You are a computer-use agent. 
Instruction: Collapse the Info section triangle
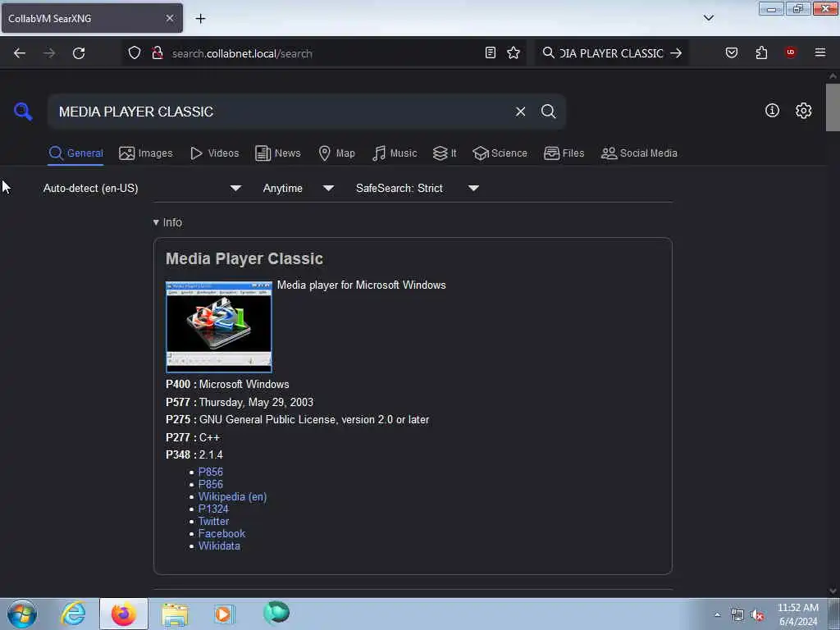click(x=156, y=222)
